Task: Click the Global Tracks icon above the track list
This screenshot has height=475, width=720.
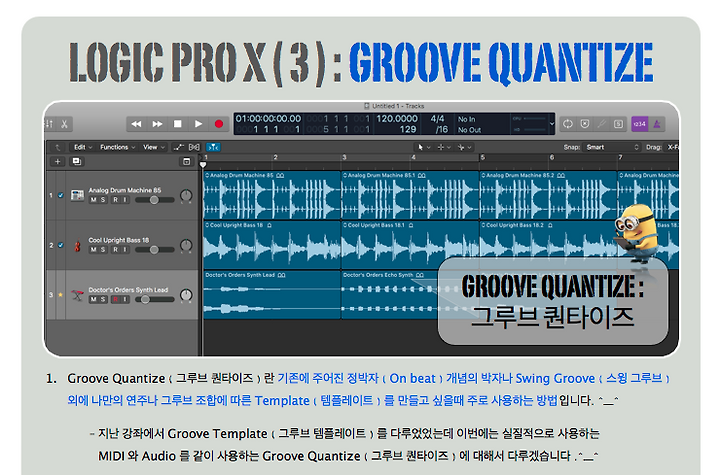Action: point(186,162)
